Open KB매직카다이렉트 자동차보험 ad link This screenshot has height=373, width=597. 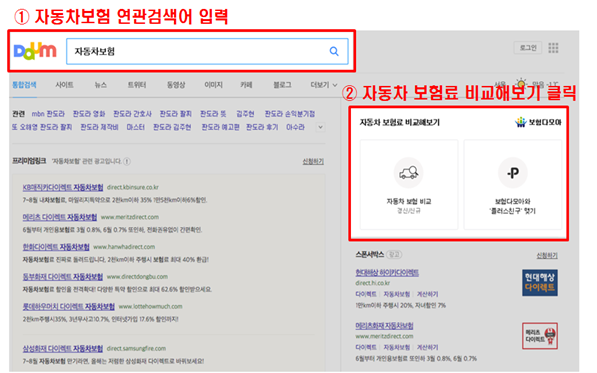pyautogui.click(x=63, y=187)
